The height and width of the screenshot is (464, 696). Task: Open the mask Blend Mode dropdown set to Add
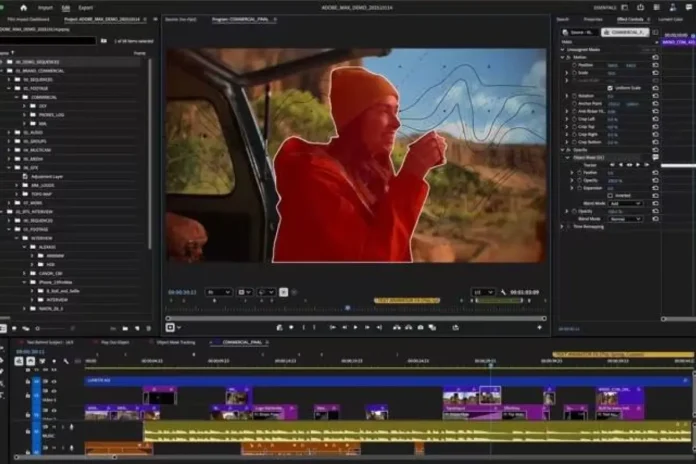pyautogui.click(x=625, y=203)
